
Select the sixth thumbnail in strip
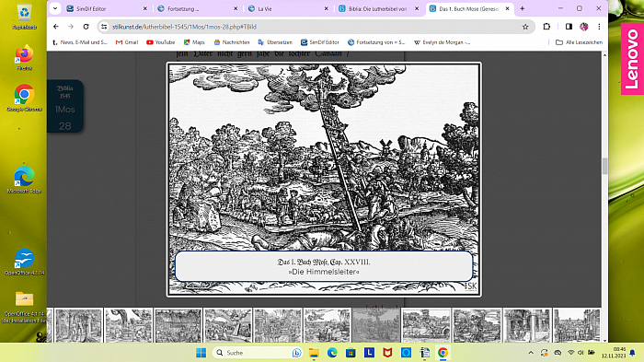tap(328, 325)
